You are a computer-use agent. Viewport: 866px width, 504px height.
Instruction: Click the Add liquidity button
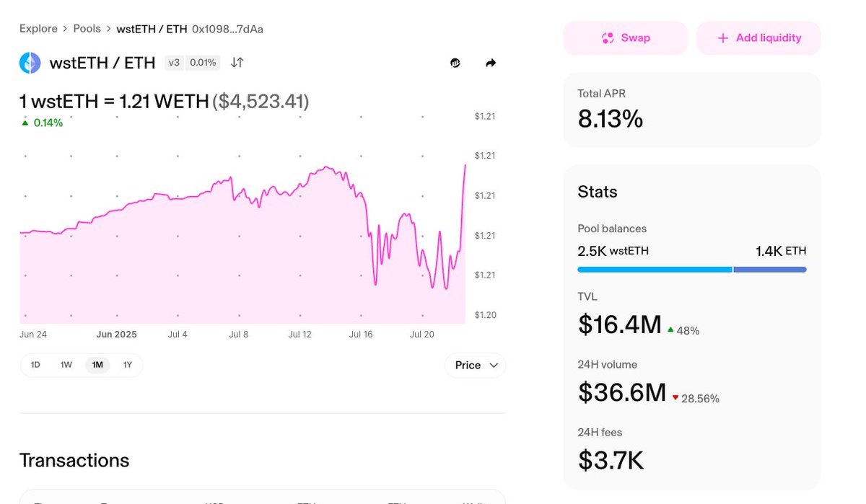click(x=758, y=38)
